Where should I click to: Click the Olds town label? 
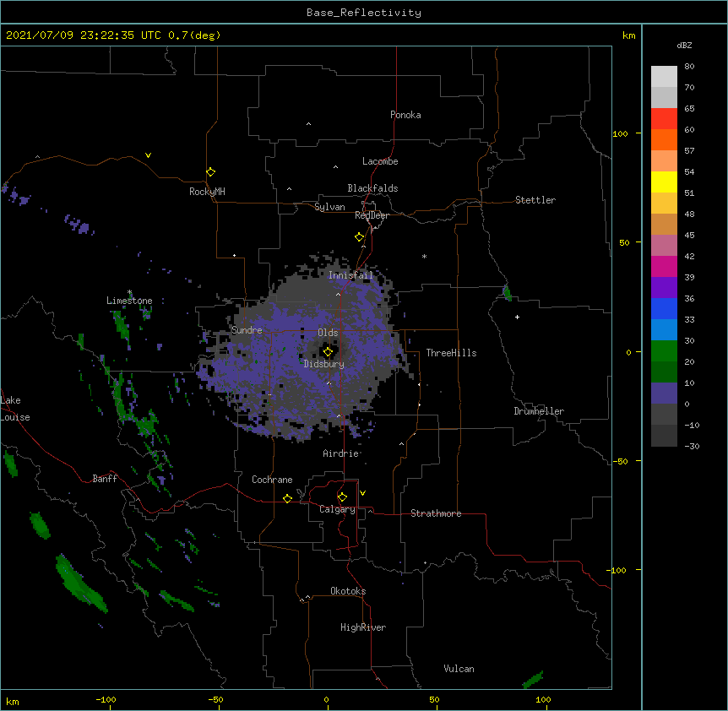pos(328,333)
